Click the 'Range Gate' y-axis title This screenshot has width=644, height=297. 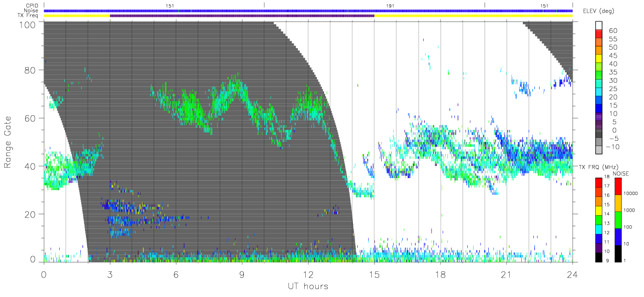8,142
